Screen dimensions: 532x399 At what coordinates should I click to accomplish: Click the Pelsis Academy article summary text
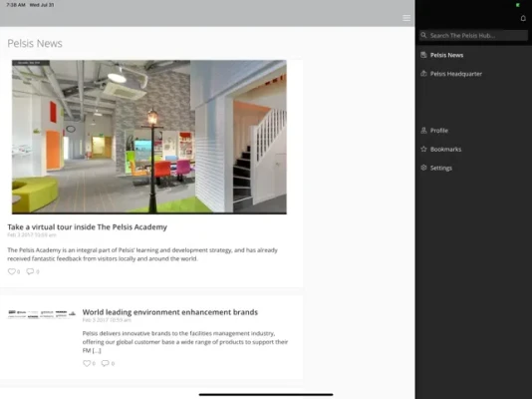pyautogui.click(x=142, y=254)
